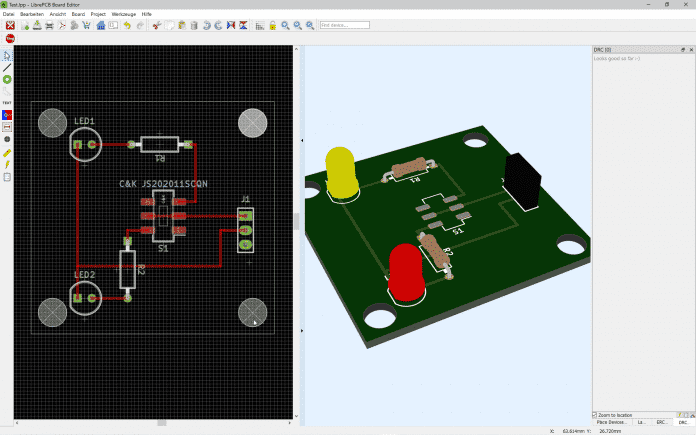This screenshot has height=435, width=696.
Task: Switch to the Place Devices tab
Action: tap(612, 422)
